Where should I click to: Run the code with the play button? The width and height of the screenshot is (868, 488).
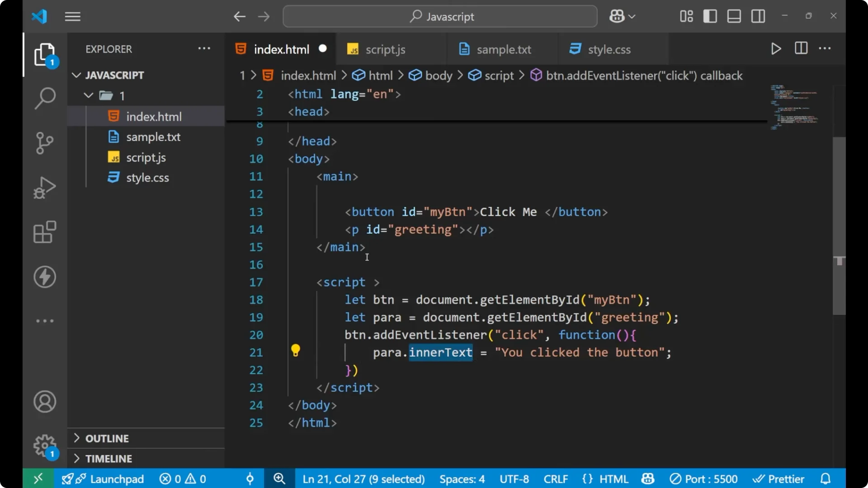776,49
